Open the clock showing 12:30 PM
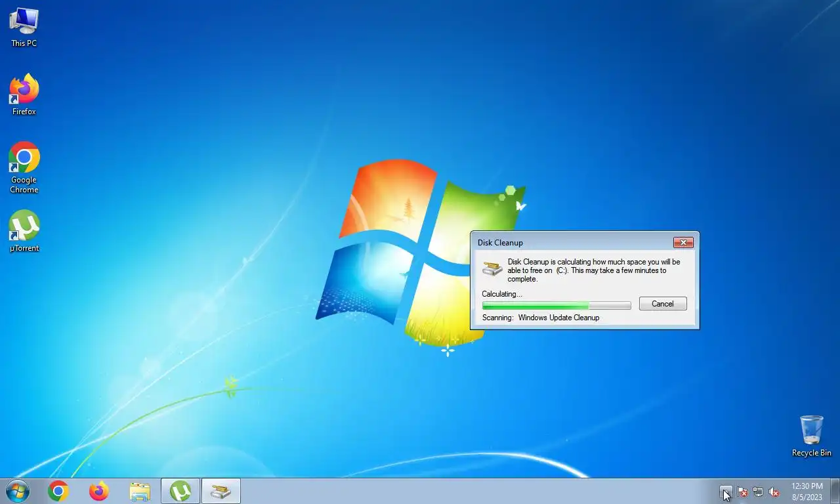This screenshot has width=840, height=504. point(807,491)
